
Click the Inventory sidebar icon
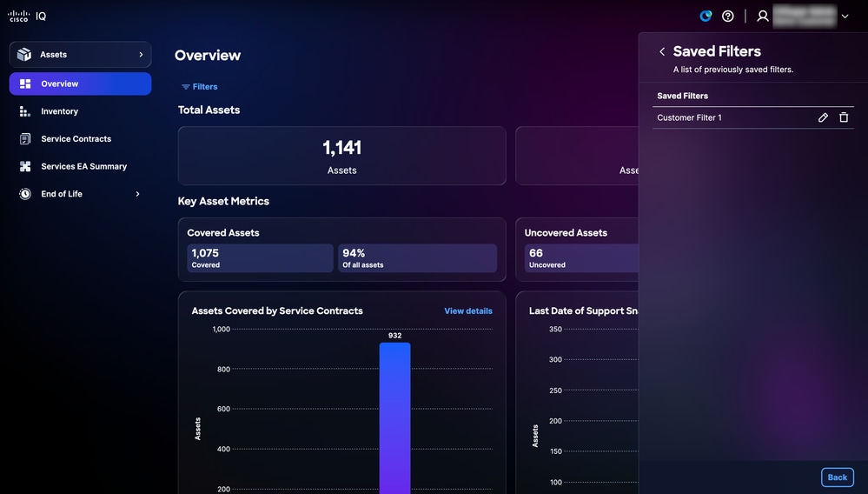click(25, 111)
